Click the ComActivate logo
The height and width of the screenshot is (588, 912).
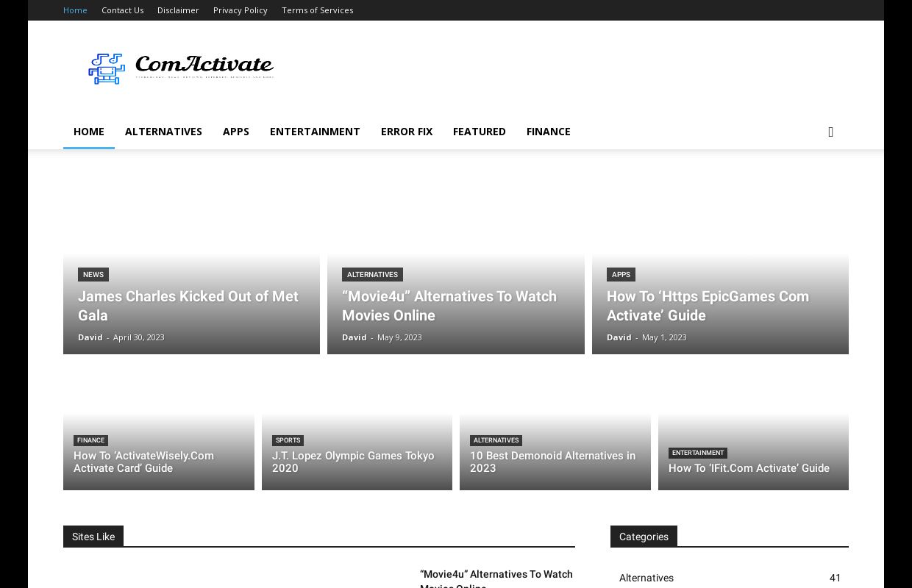[181, 68]
